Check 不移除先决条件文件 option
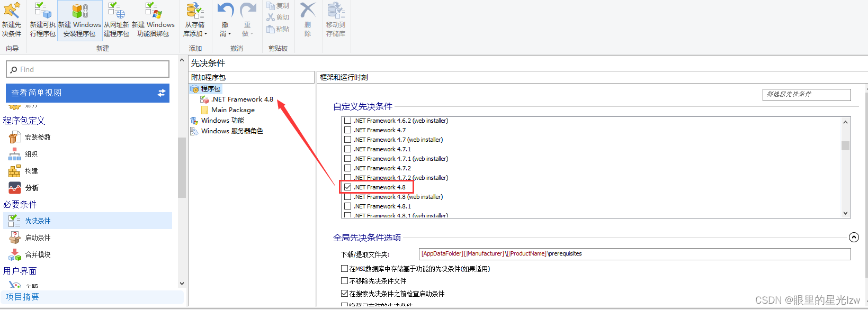 pos(345,281)
